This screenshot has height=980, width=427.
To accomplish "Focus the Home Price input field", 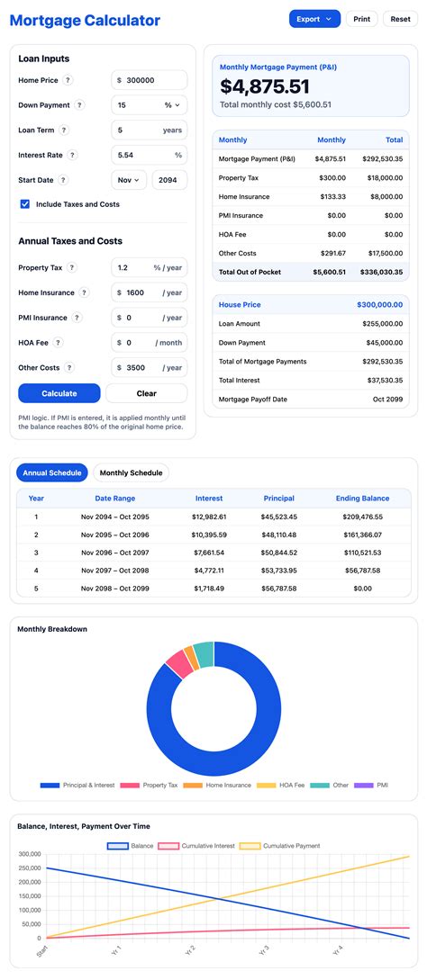I will tap(149, 80).
